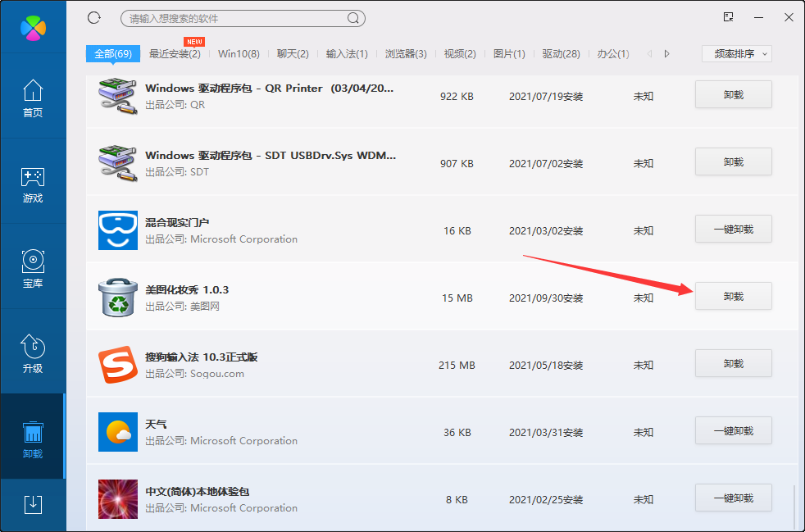Click the 混合现实门户 app icon
The height and width of the screenshot is (532, 805).
(117, 230)
